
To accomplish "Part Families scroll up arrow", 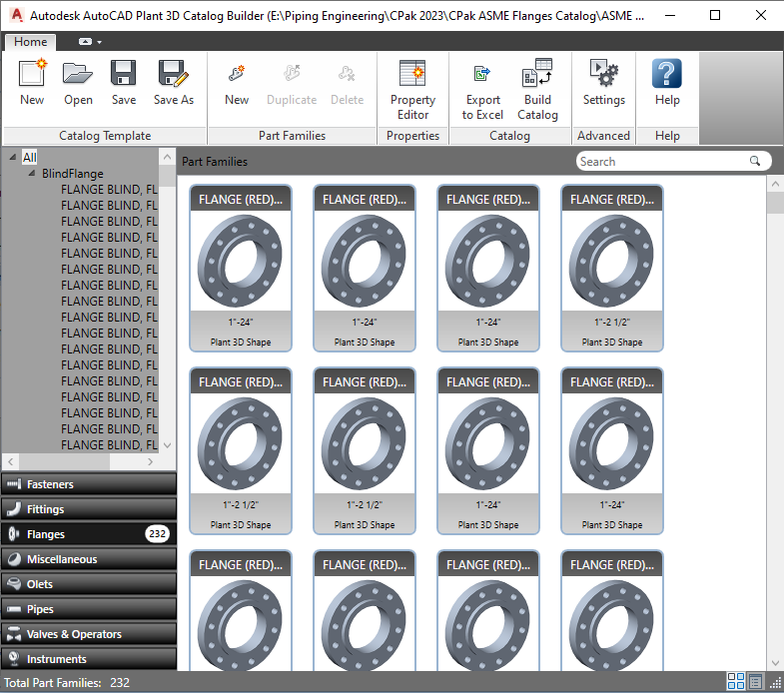I will 775,184.
